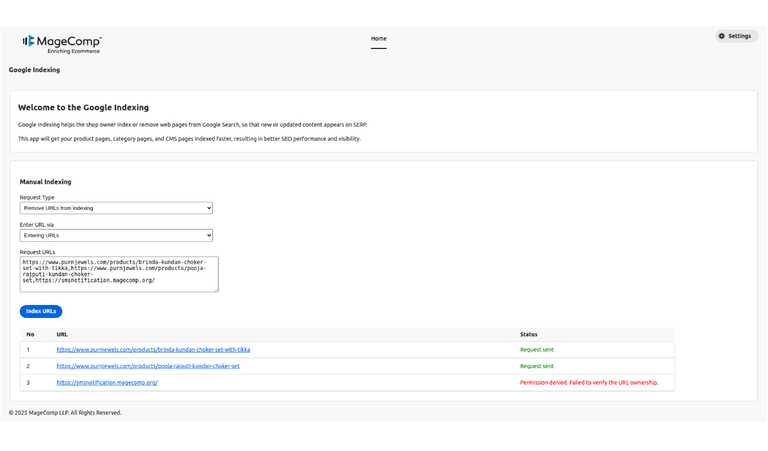Click the URL column header
768x451 pixels.
[62, 334]
